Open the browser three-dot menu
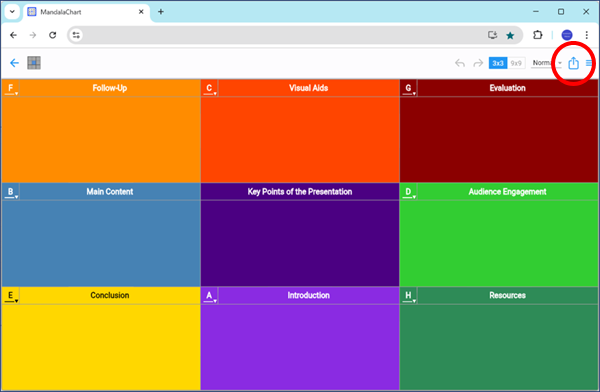This screenshot has height=392, width=600. (587, 35)
